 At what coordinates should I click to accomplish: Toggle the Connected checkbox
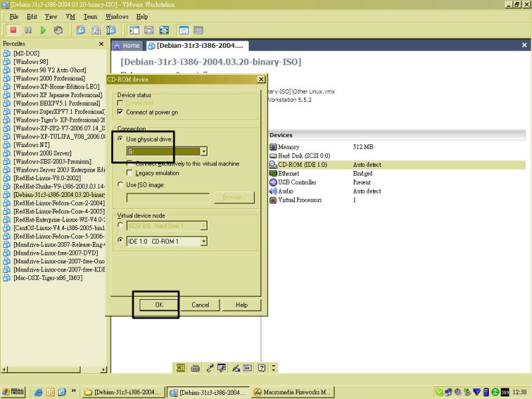click(120, 103)
